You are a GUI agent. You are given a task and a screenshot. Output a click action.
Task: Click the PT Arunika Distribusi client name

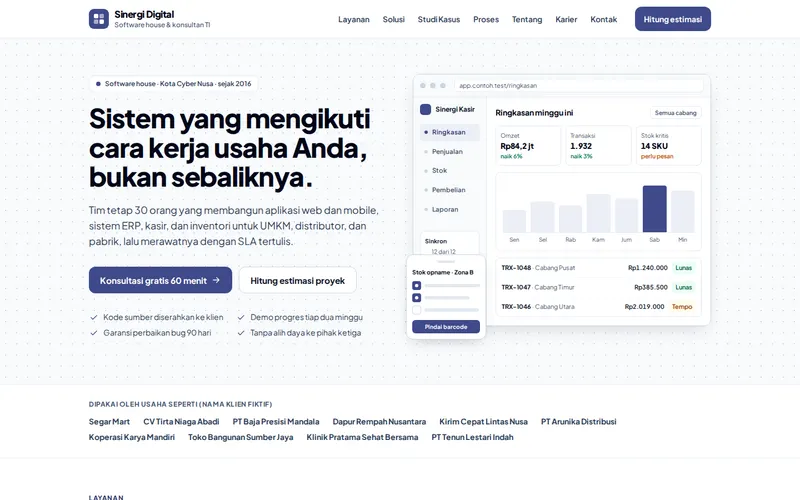(x=579, y=421)
